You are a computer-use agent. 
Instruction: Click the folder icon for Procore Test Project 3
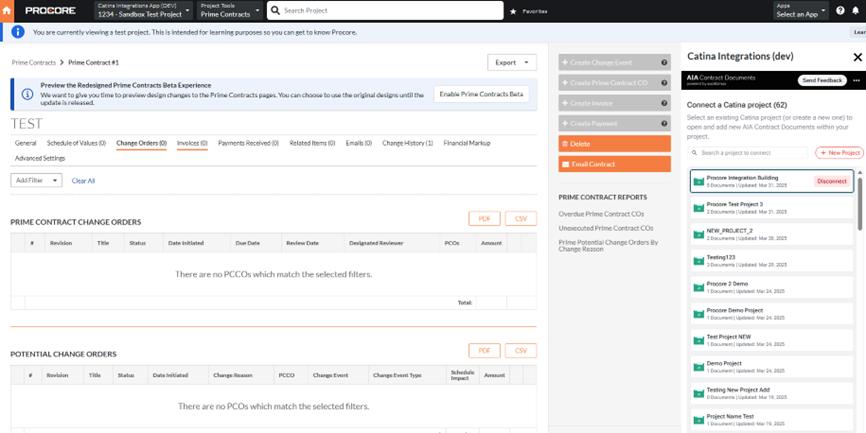click(699, 208)
